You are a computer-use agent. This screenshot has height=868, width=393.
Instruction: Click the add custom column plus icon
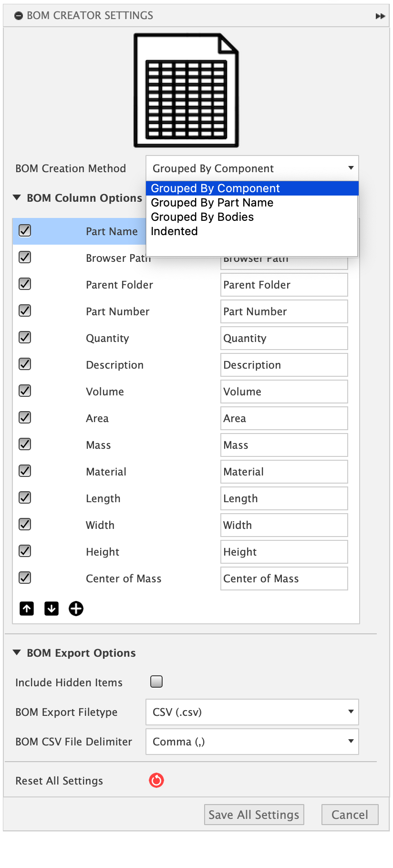point(76,609)
